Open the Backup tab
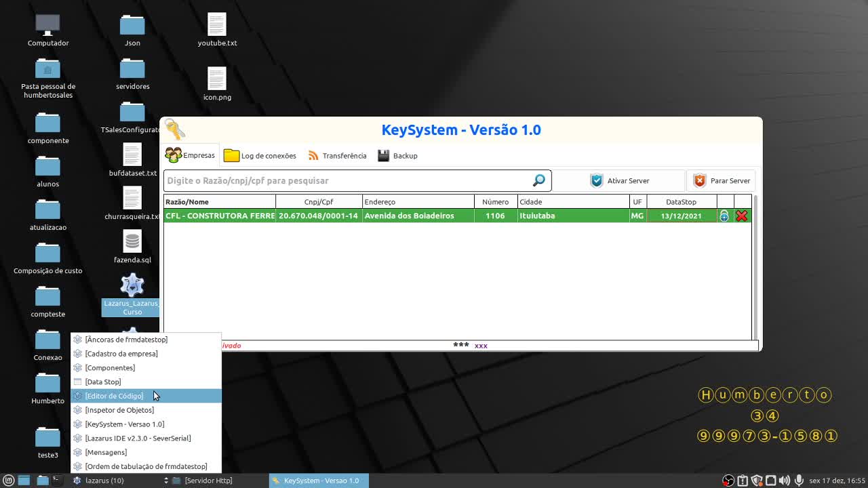Screen dimensions: 868x488 397,155
